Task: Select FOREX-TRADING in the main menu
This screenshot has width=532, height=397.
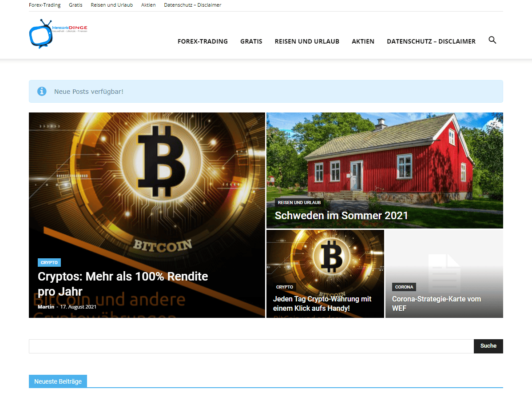Action: tap(202, 41)
